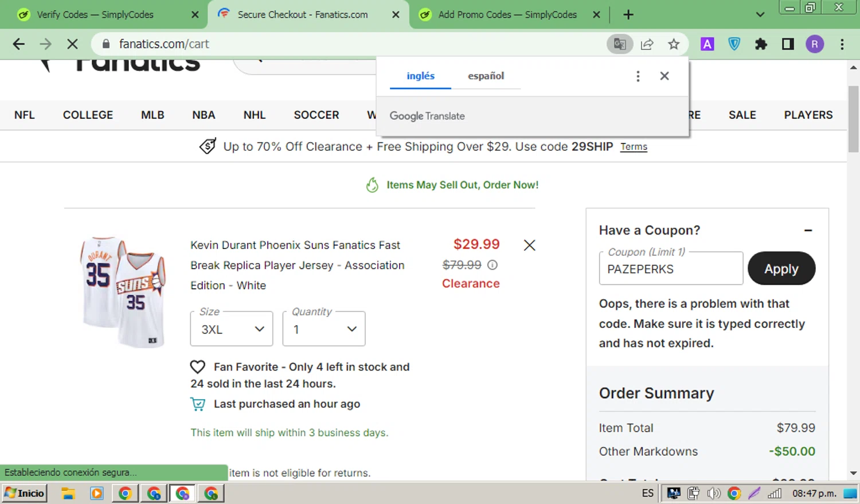Viewport: 860px width, 504px height.
Task: Collapse the Have a Coupon section
Action: [x=808, y=230]
